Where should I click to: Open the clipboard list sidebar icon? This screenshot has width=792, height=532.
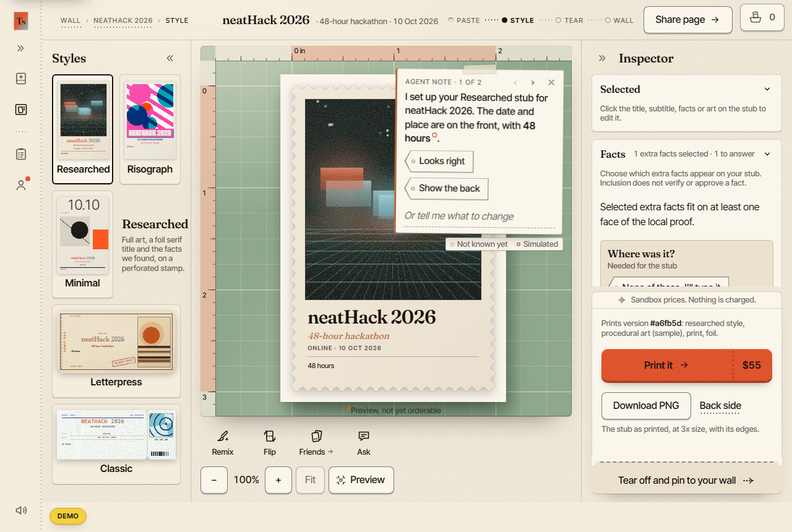[x=21, y=154]
